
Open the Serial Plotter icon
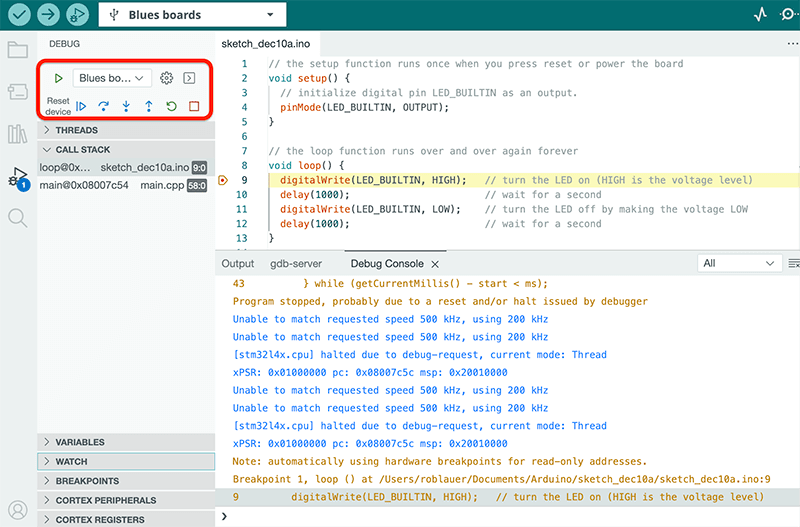click(760, 15)
